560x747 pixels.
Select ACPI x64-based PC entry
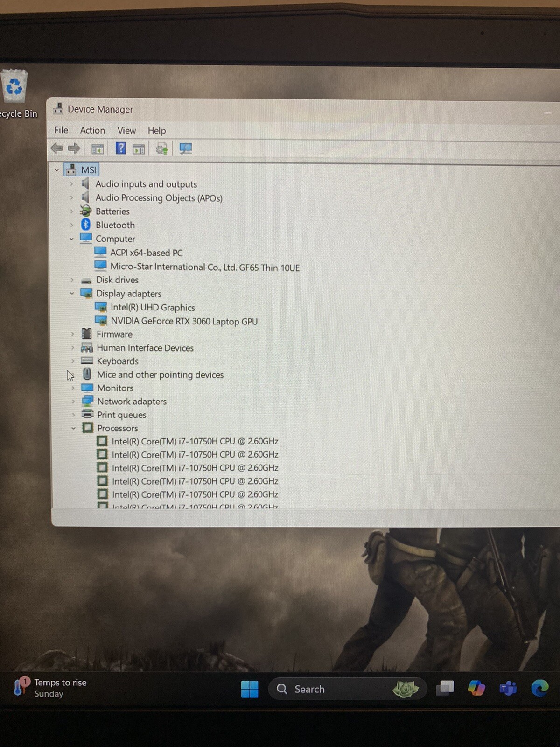[x=146, y=253]
